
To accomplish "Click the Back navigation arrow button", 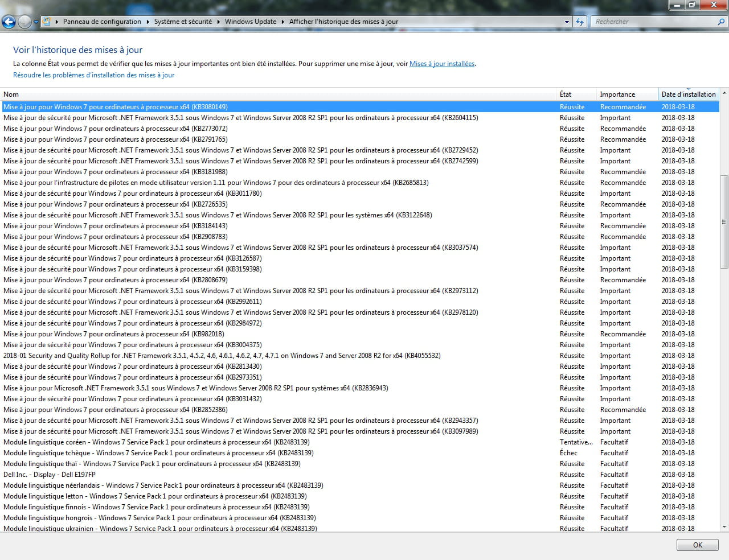I will click(9, 22).
